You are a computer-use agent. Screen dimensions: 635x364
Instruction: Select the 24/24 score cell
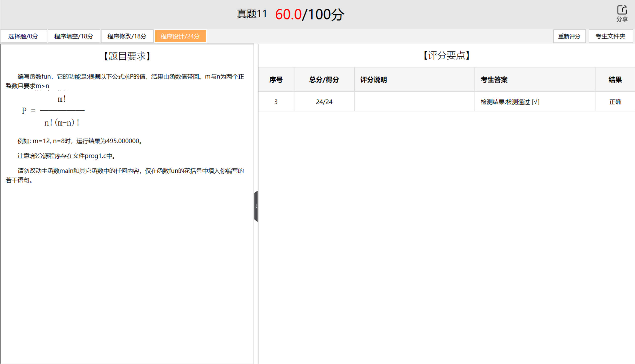pyautogui.click(x=324, y=102)
